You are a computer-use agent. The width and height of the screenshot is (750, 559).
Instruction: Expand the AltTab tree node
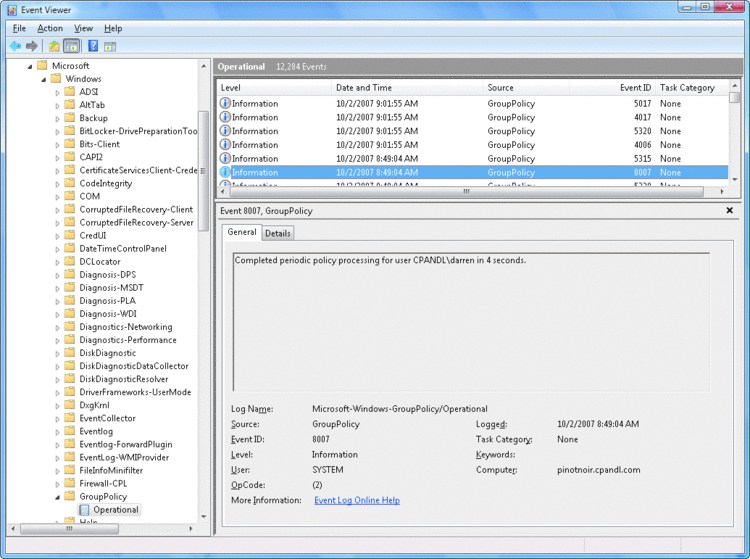click(x=58, y=105)
